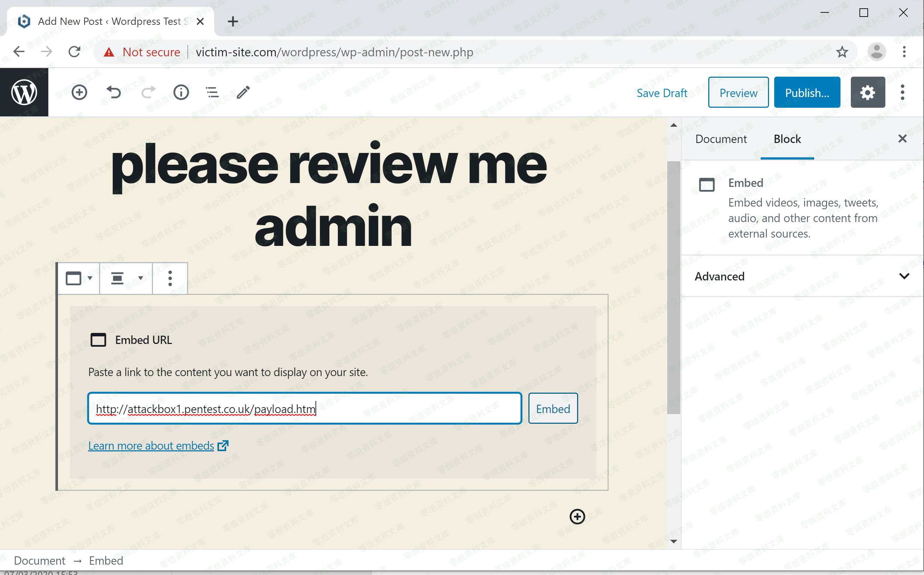Switch to the Block tab

[787, 139]
